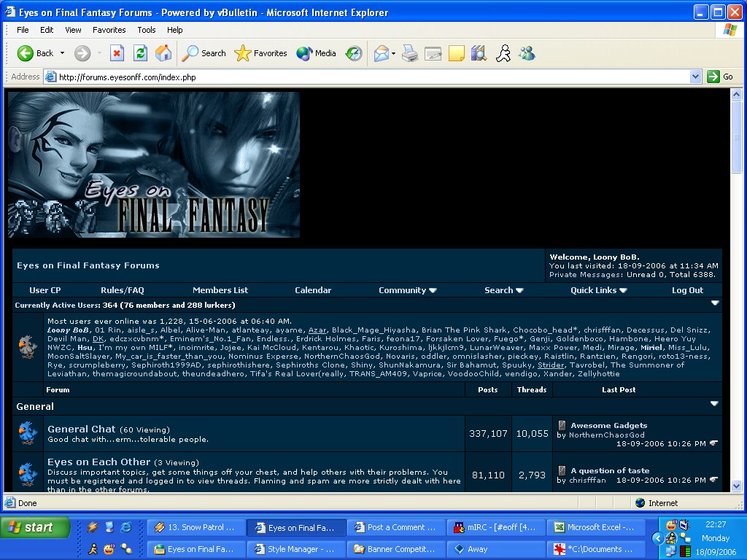Stop the page loading with the red X button
Screen dimensions: 747x560
pyautogui.click(x=117, y=53)
